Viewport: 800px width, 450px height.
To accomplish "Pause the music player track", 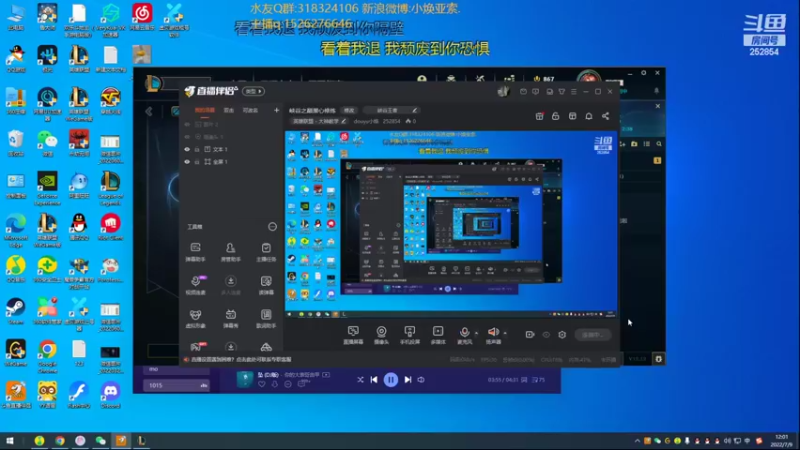I will pos(391,380).
